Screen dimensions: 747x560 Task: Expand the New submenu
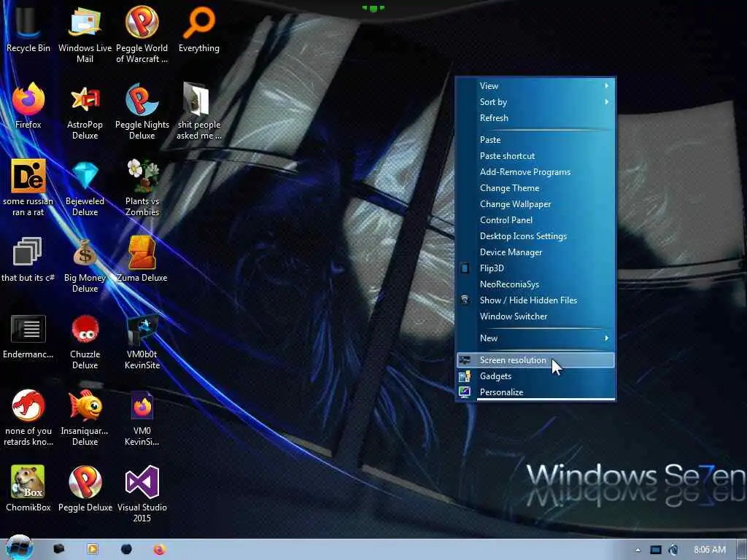click(535, 338)
